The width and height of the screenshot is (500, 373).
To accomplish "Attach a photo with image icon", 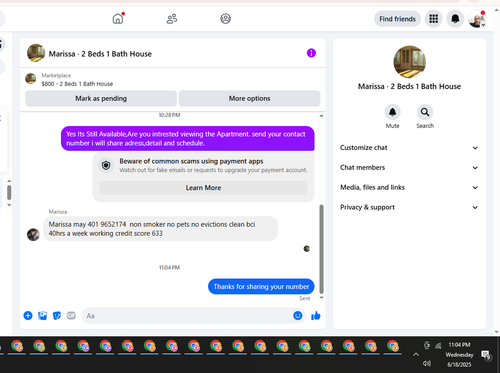I will pyautogui.click(x=42, y=315).
